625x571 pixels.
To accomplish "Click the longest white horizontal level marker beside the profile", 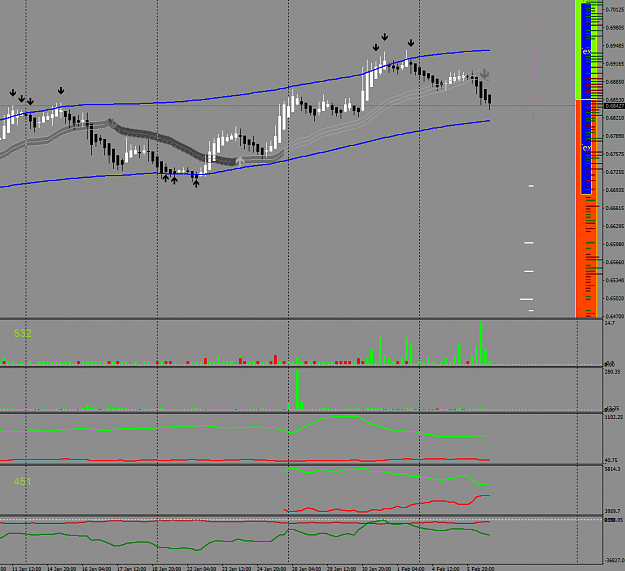I will click(527, 299).
